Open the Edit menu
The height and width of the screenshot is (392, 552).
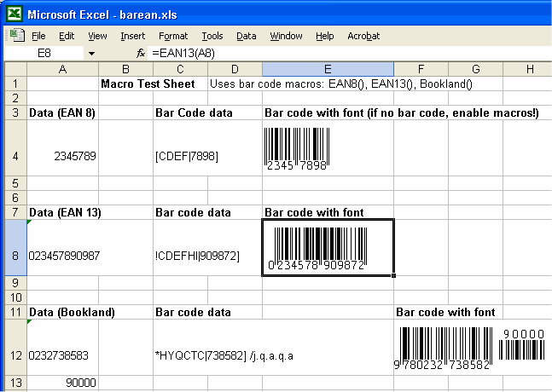click(x=67, y=36)
